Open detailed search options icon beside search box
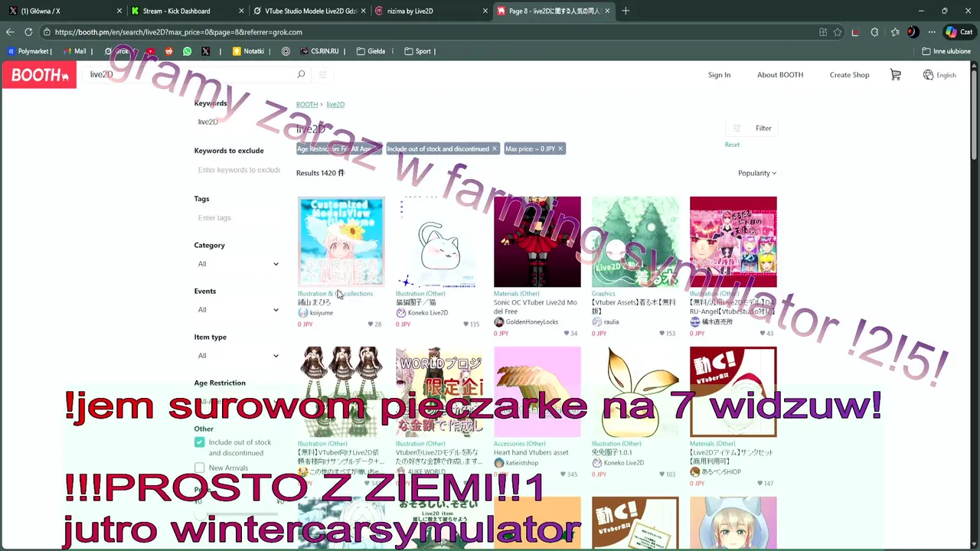The width and height of the screenshot is (980, 551). (322, 74)
